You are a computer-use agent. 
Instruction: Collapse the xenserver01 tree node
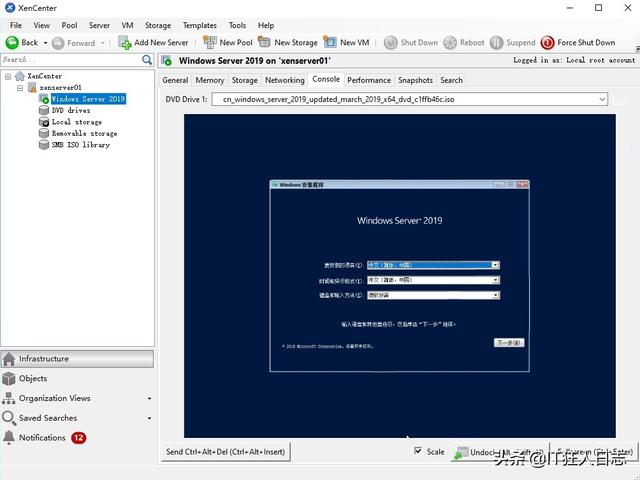(x=20, y=88)
